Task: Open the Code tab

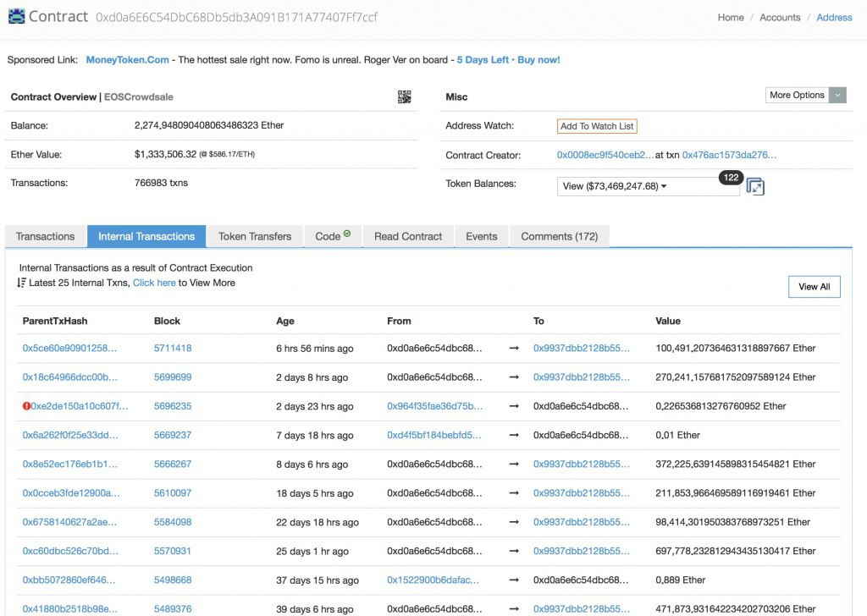Action: 333,236
